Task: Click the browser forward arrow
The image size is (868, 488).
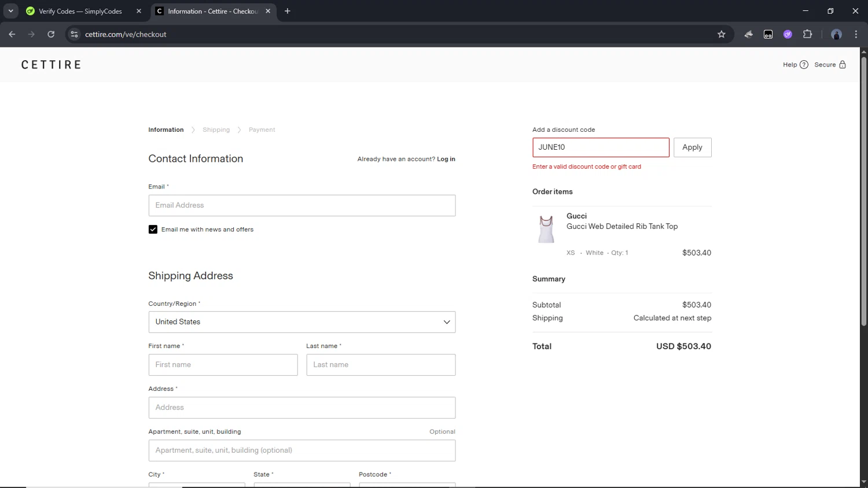Action: (x=31, y=34)
